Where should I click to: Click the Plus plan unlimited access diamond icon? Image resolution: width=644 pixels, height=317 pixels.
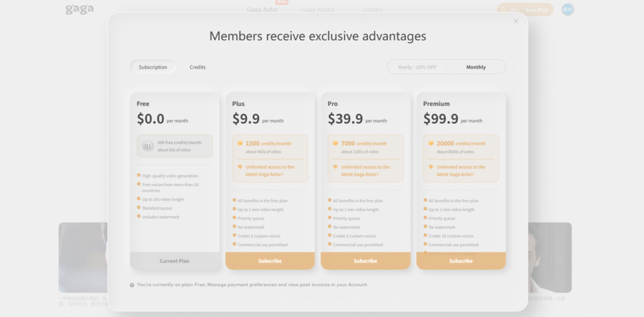pyautogui.click(x=240, y=167)
